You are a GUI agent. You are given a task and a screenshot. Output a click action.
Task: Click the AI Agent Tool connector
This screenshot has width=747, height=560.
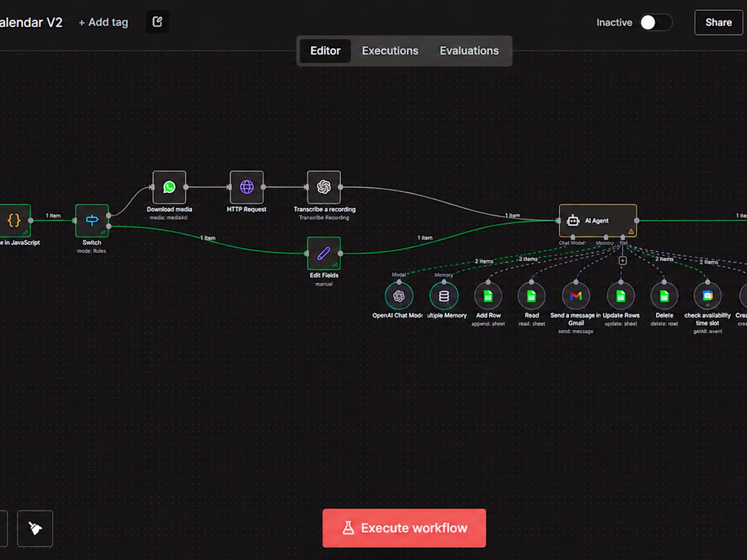(623, 237)
